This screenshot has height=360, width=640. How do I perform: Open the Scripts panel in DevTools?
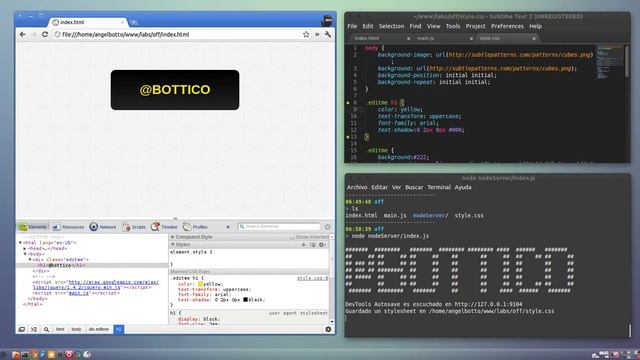(134, 227)
